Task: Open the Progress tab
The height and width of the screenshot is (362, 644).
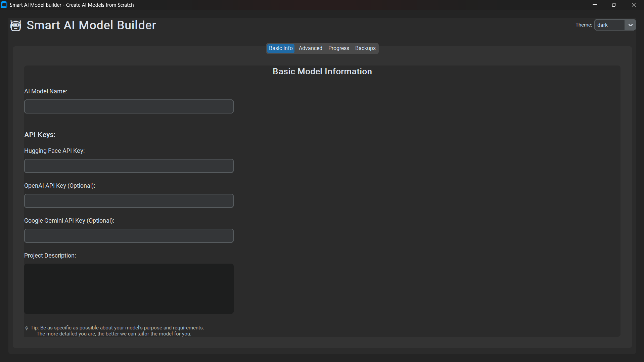Action: (x=338, y=48)
